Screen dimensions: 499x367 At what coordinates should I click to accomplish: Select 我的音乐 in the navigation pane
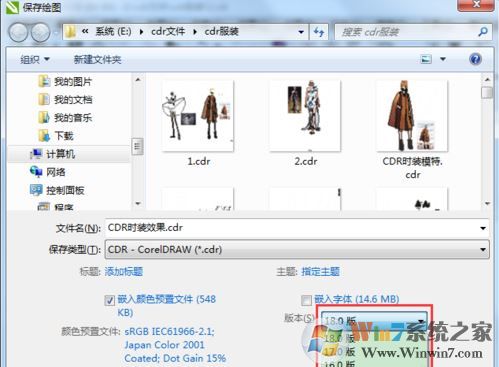click(x=73, y=117)
